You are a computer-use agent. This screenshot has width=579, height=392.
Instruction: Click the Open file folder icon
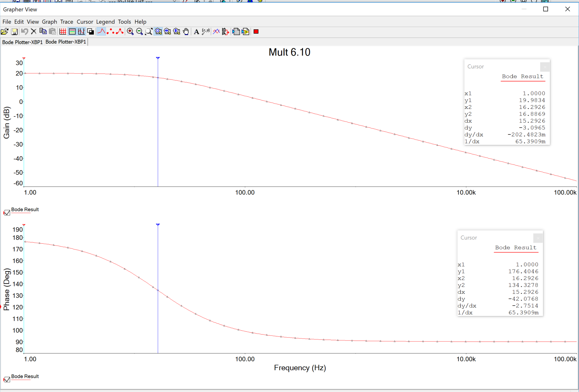point(5,32)
